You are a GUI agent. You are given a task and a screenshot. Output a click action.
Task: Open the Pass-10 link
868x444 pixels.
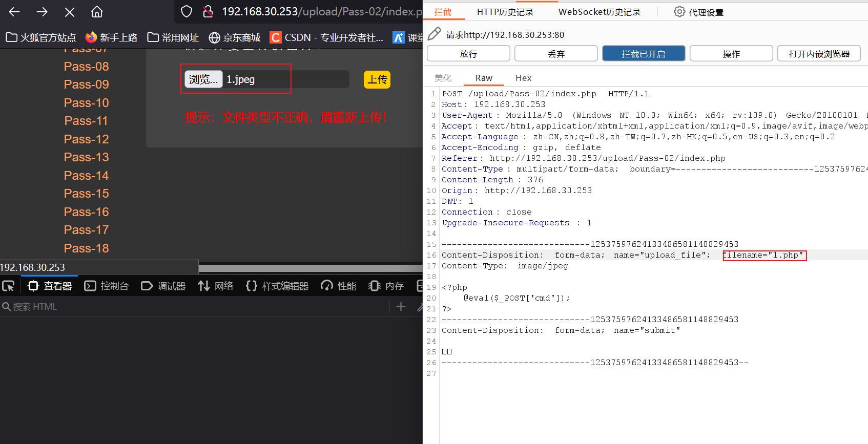pyautogui.click(x=87, y=103)
